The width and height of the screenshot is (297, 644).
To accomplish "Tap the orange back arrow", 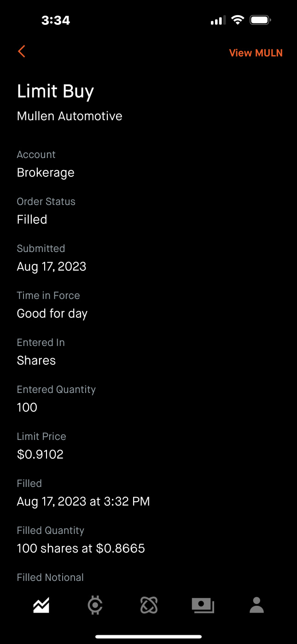I will tap(21, 52).
